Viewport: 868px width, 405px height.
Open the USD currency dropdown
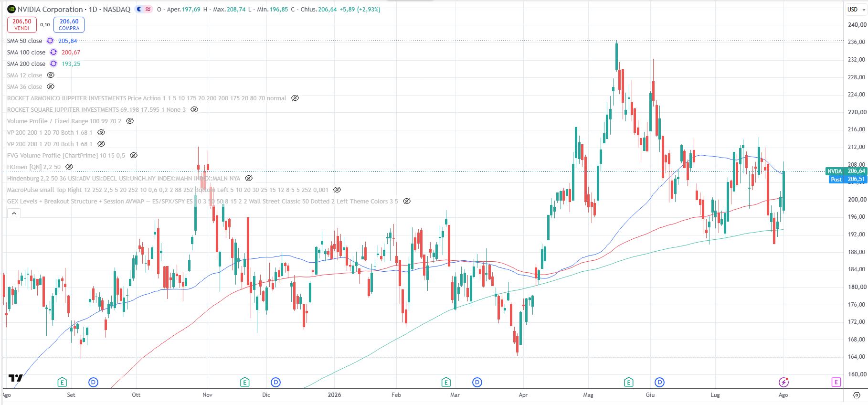click(x=855, y=9)
